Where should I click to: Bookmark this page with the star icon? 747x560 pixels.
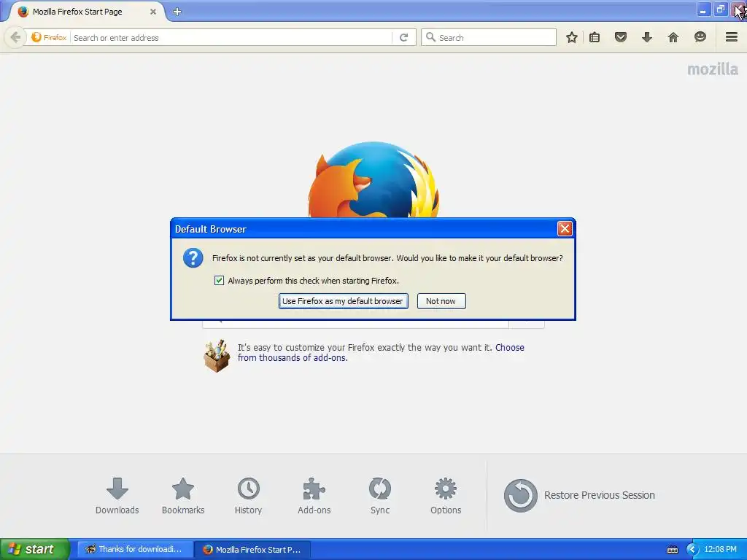pos(572,37)
